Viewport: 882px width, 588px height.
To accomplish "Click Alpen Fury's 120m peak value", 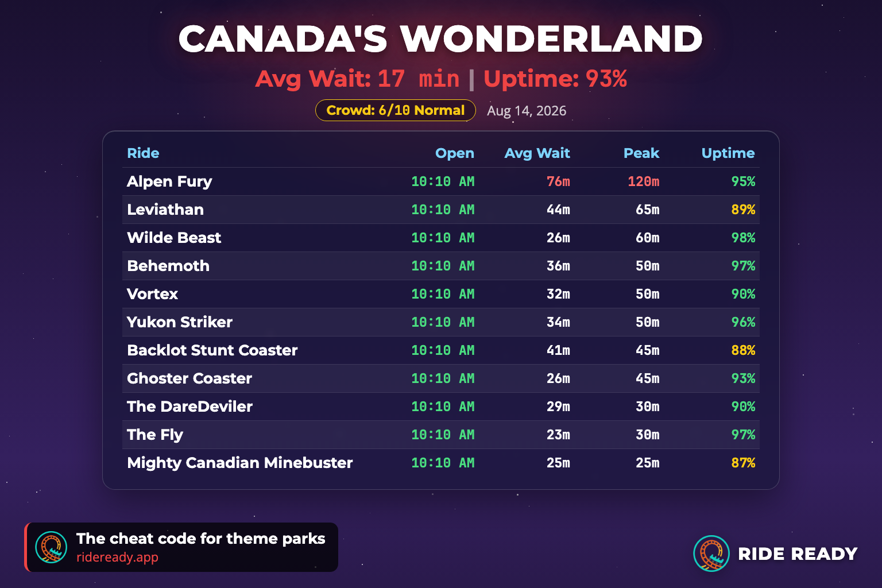I will pos(643,181).
